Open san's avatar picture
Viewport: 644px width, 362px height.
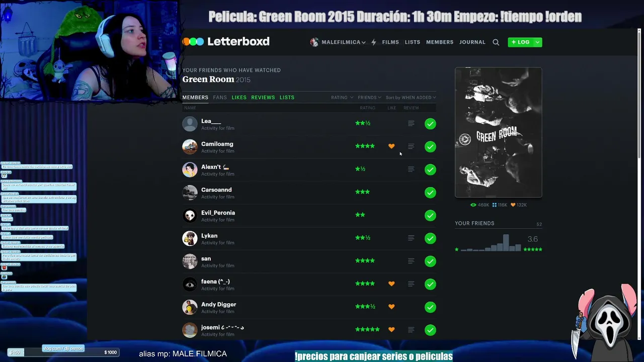[190, 261]
